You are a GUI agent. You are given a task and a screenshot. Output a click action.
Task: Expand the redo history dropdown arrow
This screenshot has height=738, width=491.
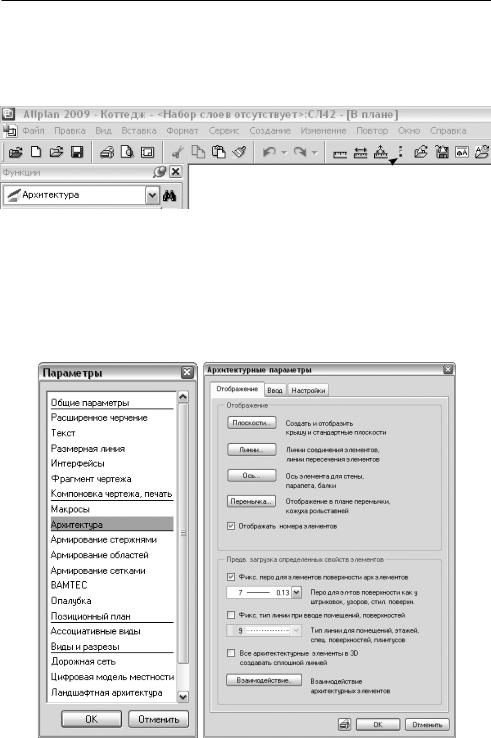(x=314, y=152)
